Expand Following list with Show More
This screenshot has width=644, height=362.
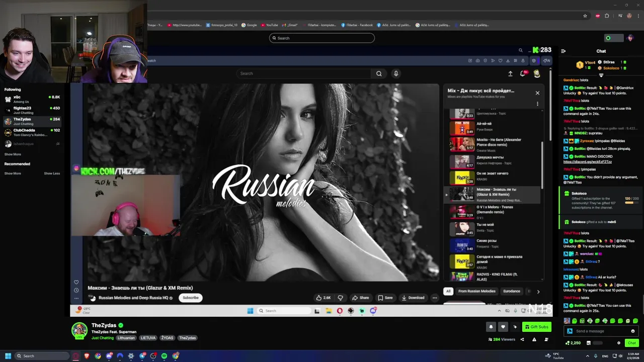(x=13, y=154)
